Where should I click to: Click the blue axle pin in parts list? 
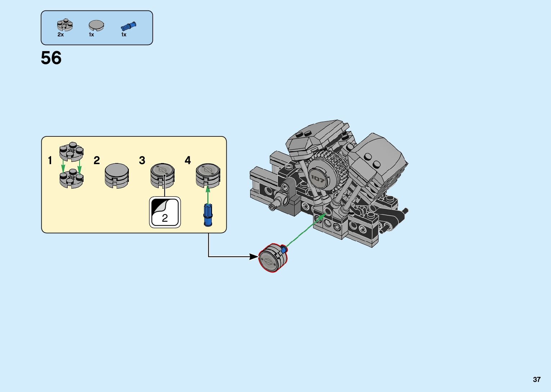128,26
